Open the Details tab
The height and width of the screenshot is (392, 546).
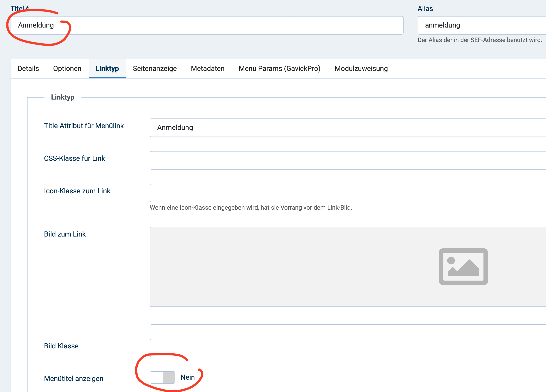pyautogui.click(x=28, y=69)
